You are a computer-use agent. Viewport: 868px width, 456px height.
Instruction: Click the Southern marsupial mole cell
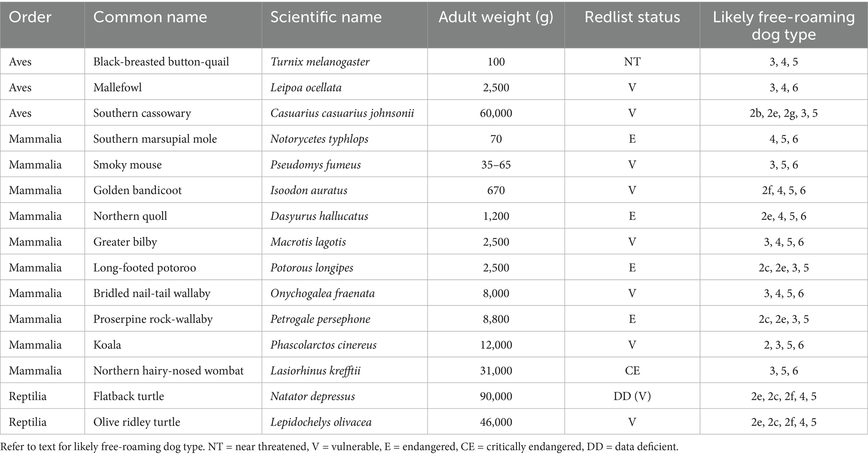coord(155,139)
